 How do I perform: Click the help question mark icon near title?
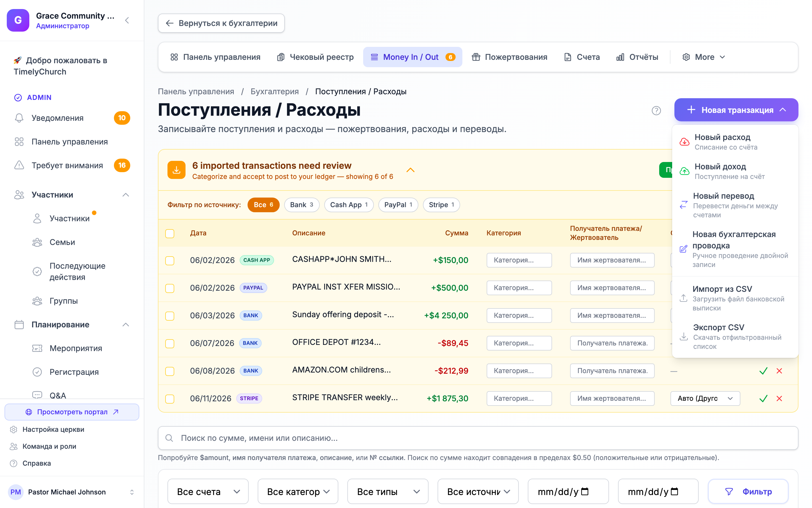[656, 111]
